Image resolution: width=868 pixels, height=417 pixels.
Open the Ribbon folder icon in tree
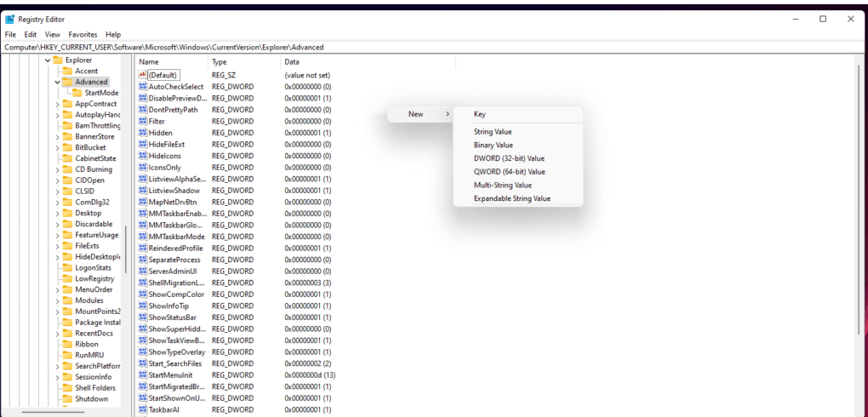[67, 344]
